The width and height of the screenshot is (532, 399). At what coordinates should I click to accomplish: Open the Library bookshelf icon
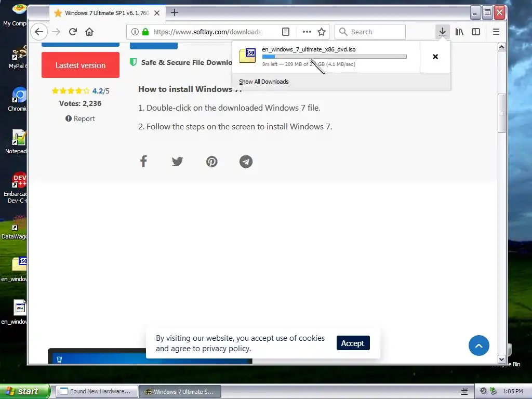459,32
